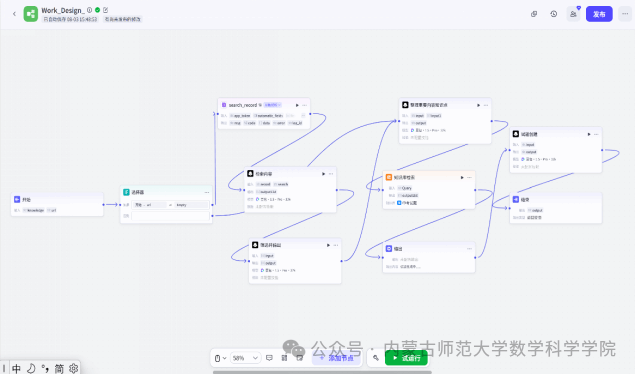Expand the 58% zoom level dropdown
Image resolution: width=636 pixels, height=374 pixels.
245,358
